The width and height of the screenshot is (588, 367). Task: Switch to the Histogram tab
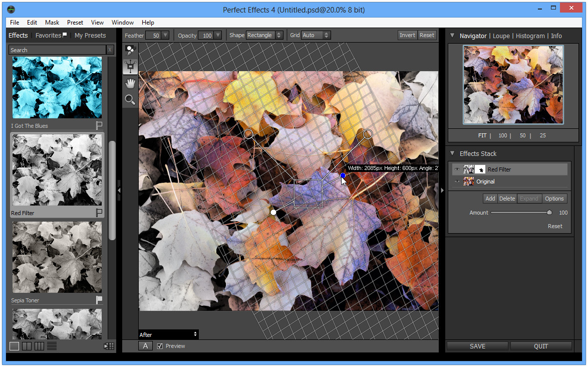point(530,36)
